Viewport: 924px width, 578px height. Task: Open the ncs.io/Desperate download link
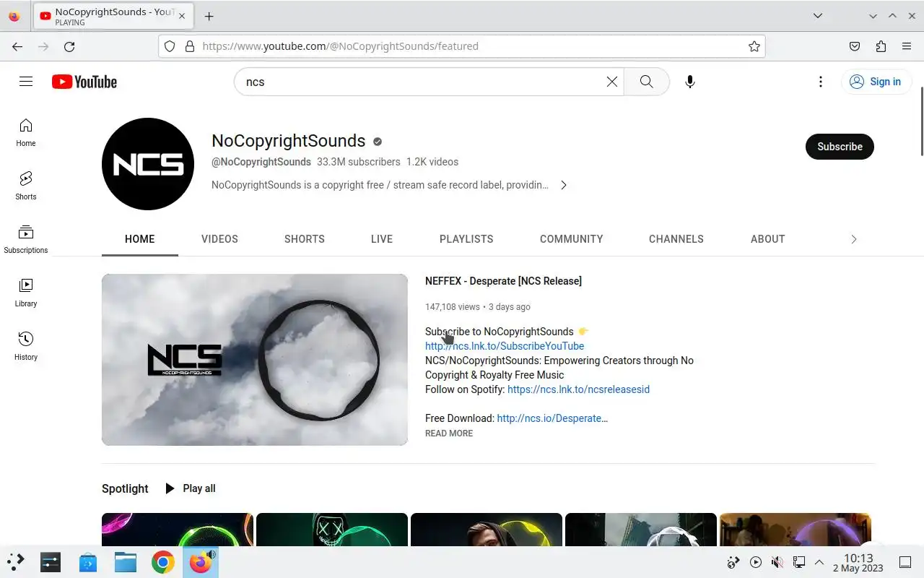click(x=552, y=418)
